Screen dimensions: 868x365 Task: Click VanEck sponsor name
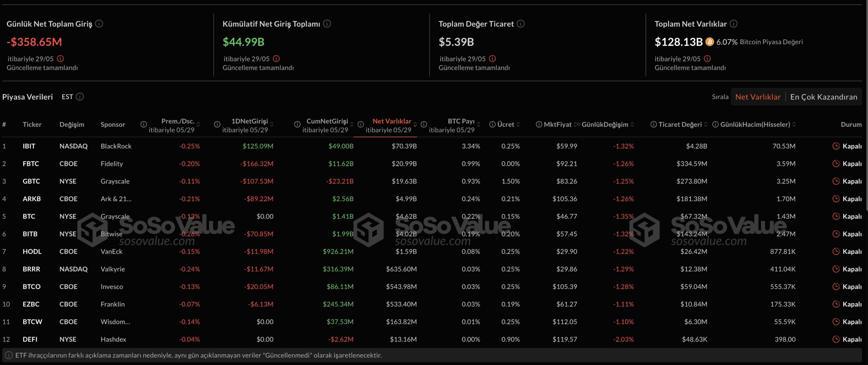click(x=111, y=251)
